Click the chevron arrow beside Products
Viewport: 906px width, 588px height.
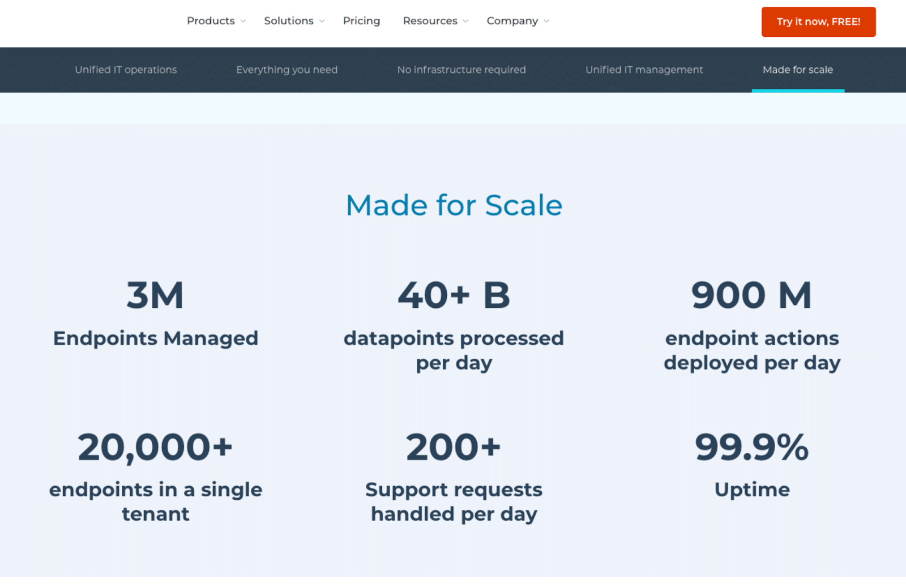coord(243,22)
